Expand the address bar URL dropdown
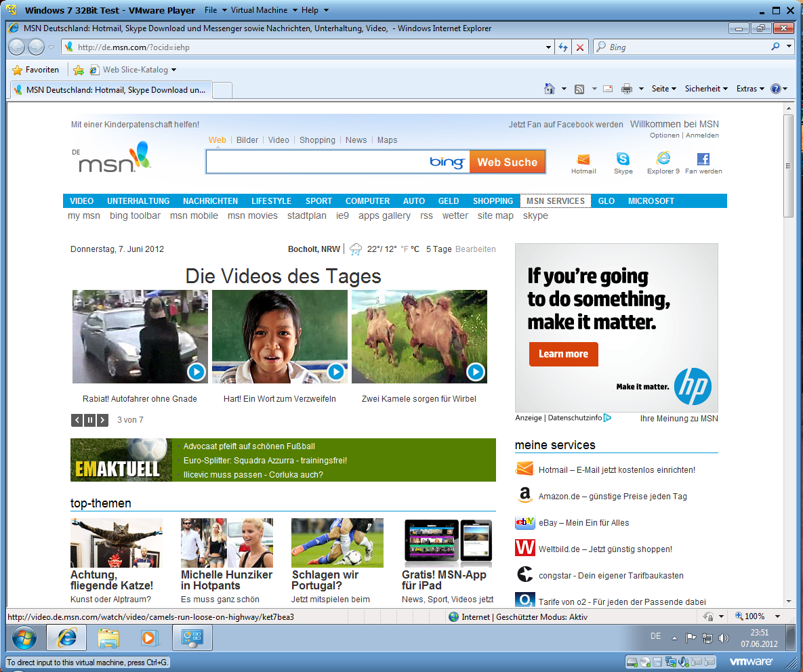803x672 pixels. 548,47
